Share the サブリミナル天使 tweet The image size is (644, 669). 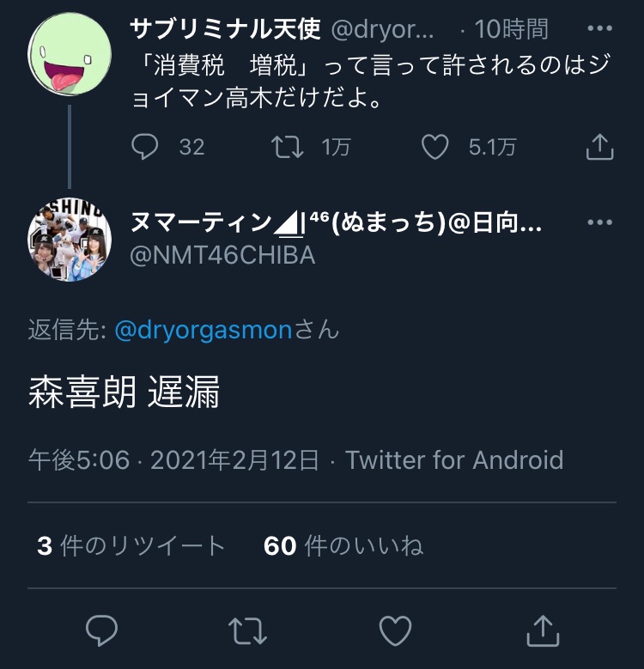coord(599,147)
